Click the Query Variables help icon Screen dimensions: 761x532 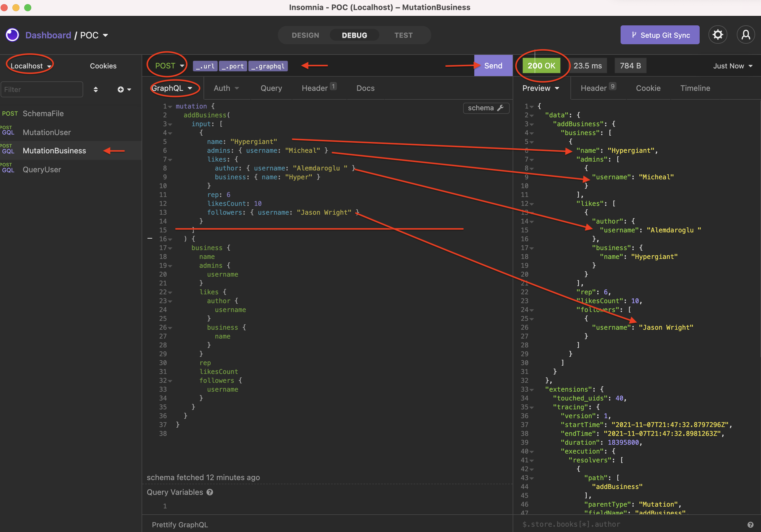210,492
